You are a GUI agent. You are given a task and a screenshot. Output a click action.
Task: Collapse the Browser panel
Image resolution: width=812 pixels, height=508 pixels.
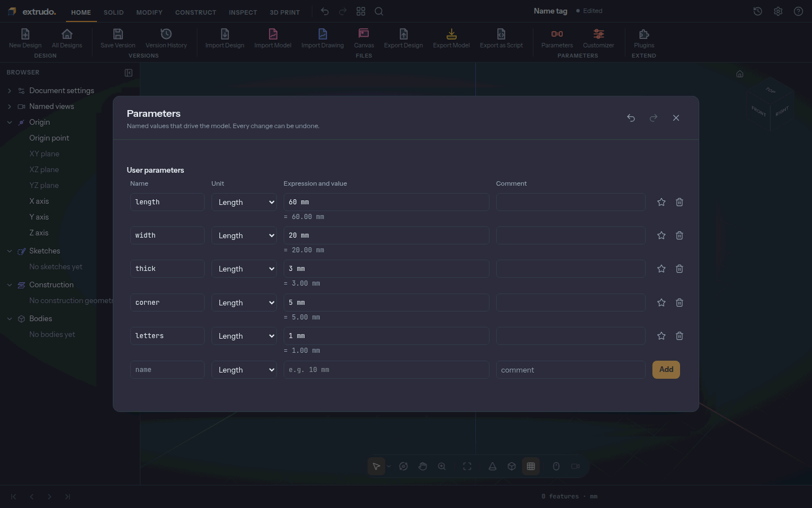(x=129, y=73)
